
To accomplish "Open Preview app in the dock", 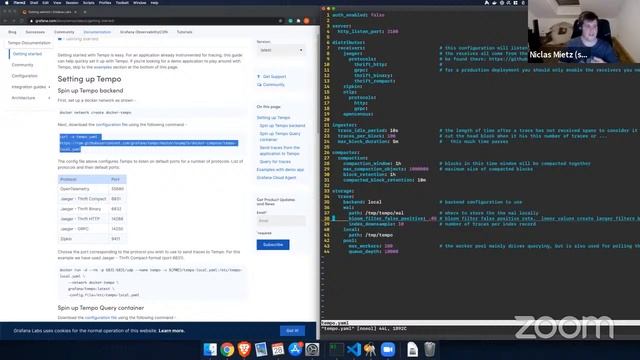I will (x=261, y=350).
